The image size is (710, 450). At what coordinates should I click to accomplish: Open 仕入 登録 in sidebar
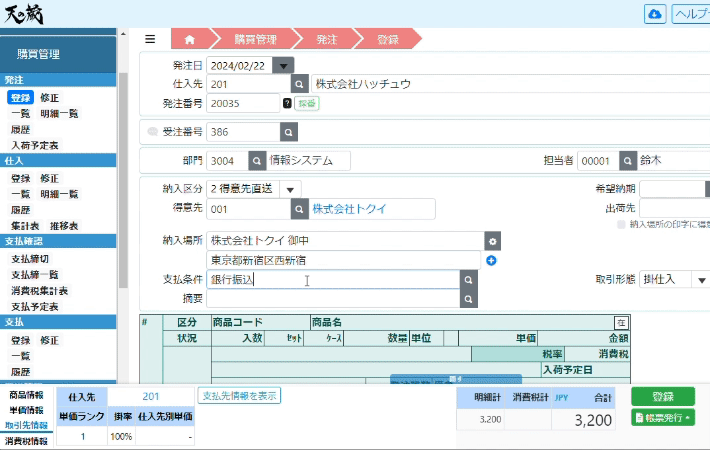[20, 178]
